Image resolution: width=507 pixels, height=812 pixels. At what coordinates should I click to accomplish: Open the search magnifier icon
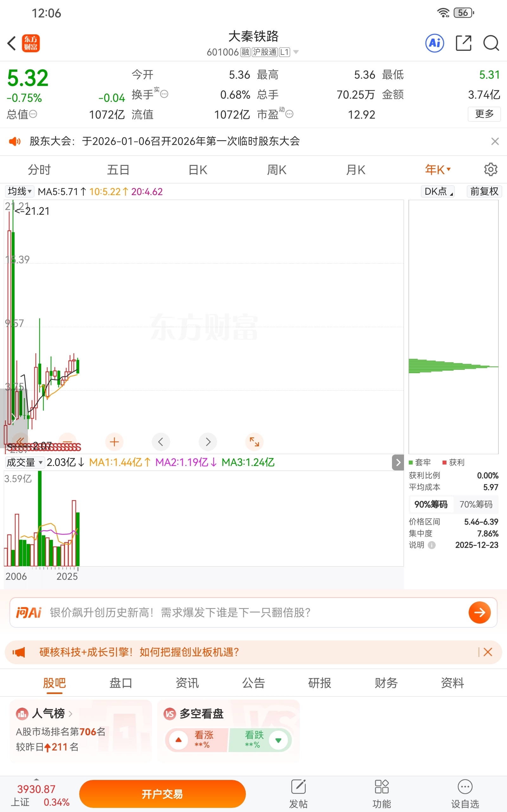[491, 43]
